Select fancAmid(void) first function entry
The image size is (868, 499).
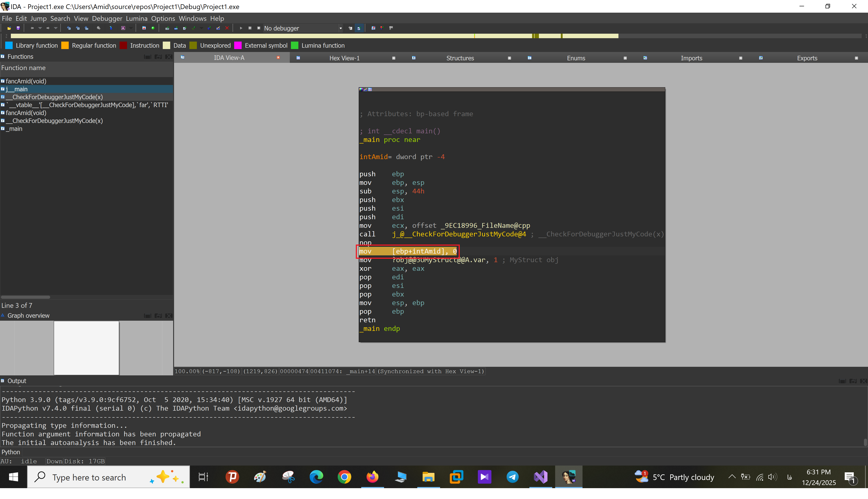pyautogui.click(x=26, y=81)
